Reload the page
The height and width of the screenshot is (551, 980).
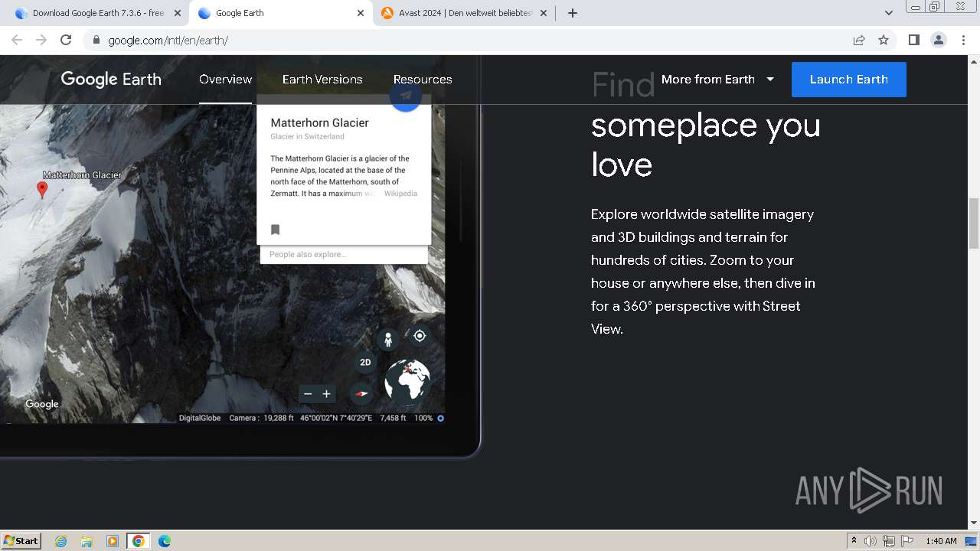coord(66,40)
